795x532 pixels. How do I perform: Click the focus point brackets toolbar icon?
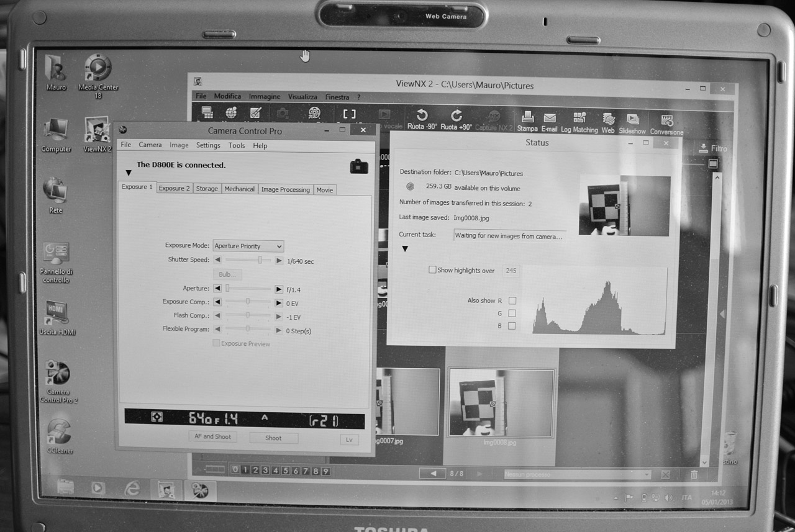pos(350,114)
